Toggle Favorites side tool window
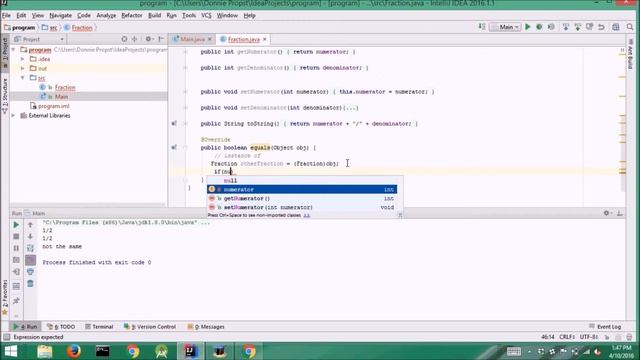This screenshot has height=360, width=640. click(5, 297)
